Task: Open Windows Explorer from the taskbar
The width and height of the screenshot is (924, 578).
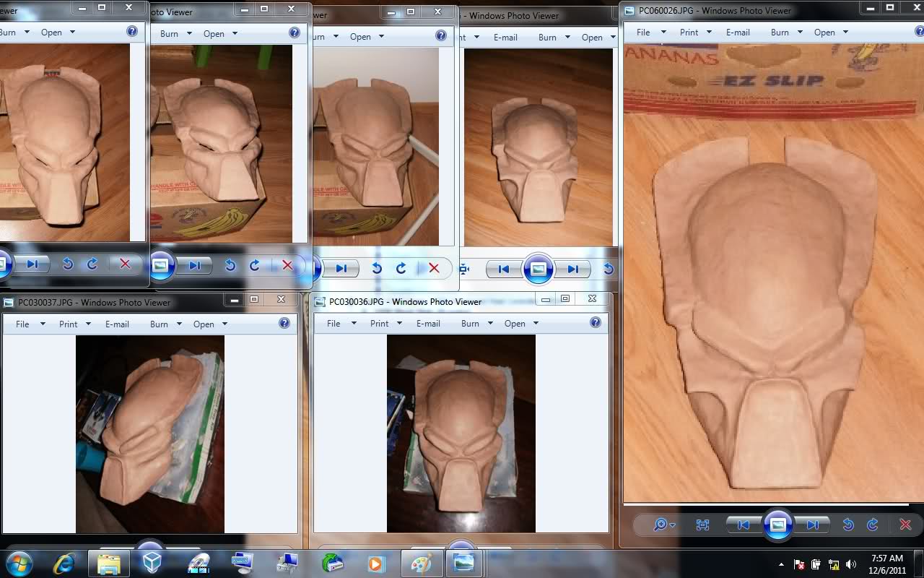Action: click(x=109, y=563)
